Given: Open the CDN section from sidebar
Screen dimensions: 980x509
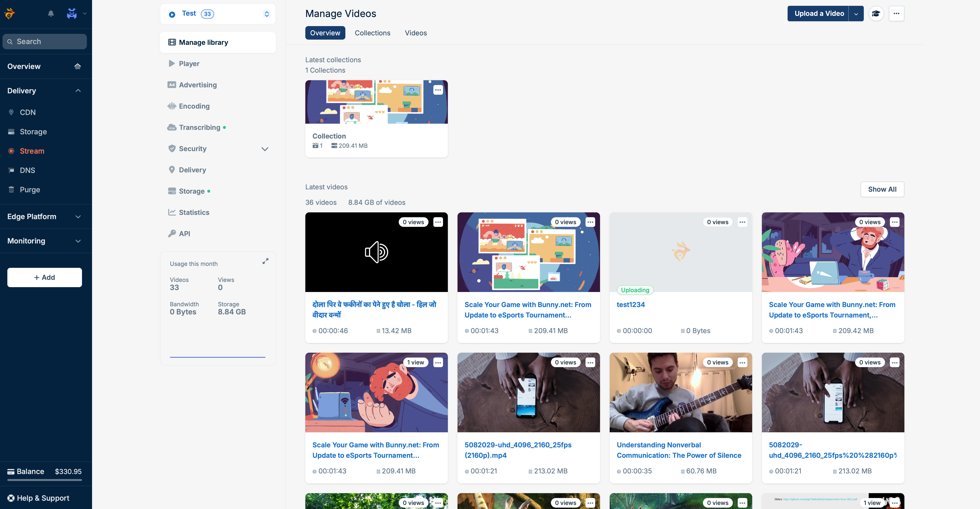Looking at the screenshot, I should tap(28, 112).
